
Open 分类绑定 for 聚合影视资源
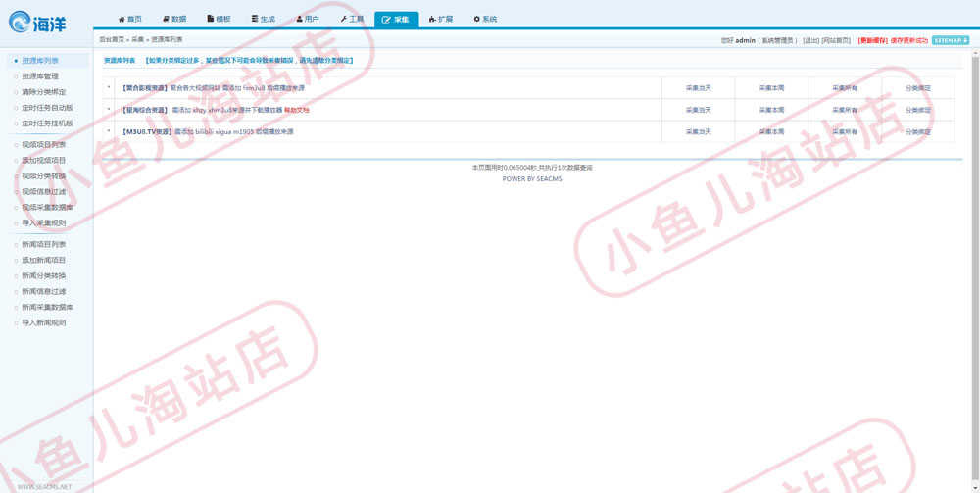coord(918,88)
